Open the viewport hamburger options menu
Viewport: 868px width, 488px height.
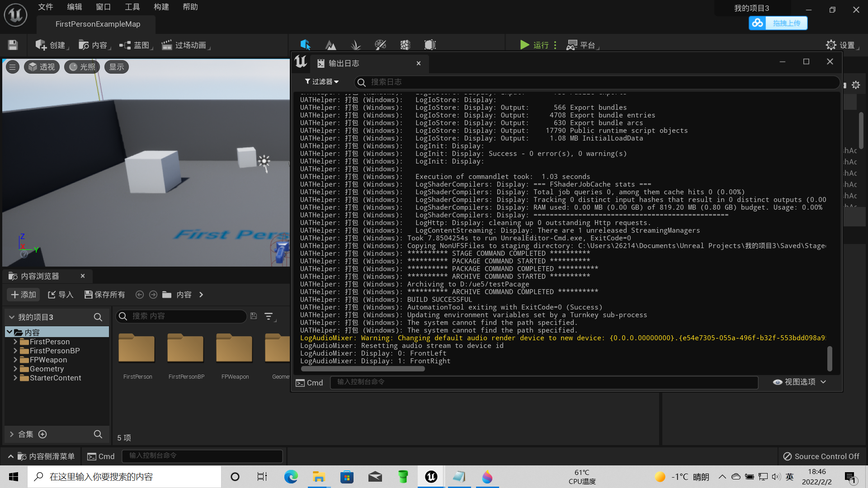click(x=13, y=67)
